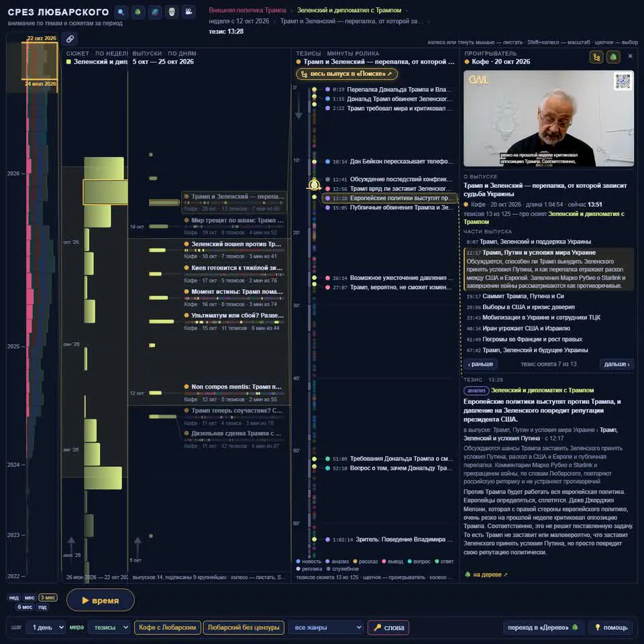Select the «6 мес» period option
The width and height of the screenshot is (644, 644).
[x=25, y=607]
